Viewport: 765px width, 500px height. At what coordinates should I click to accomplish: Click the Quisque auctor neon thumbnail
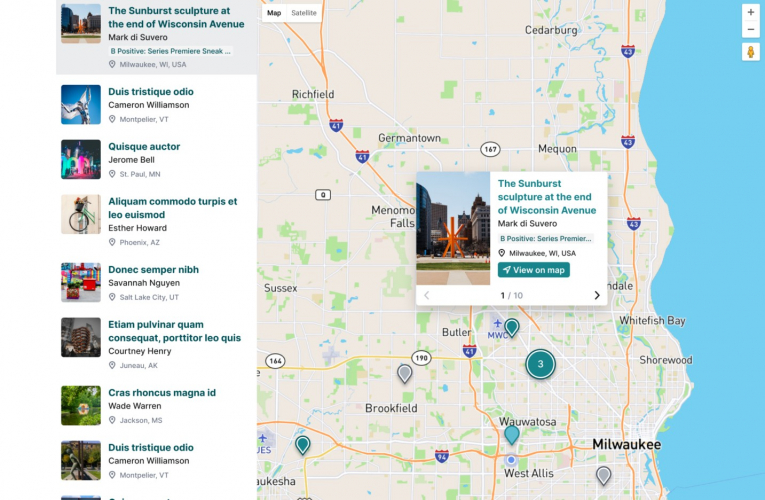tap(81, 160)
